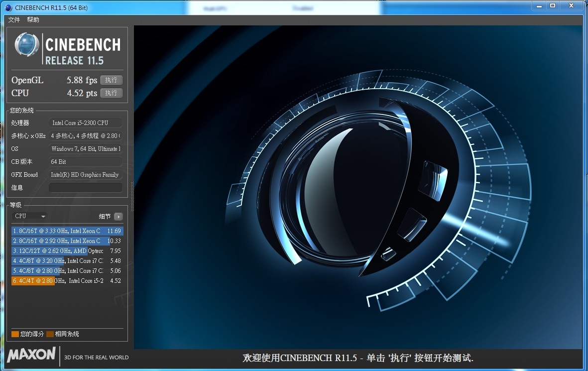
Task: Click the GFX Board field Intel(R) HD Graphics
Action: click(x=86, y=174)
